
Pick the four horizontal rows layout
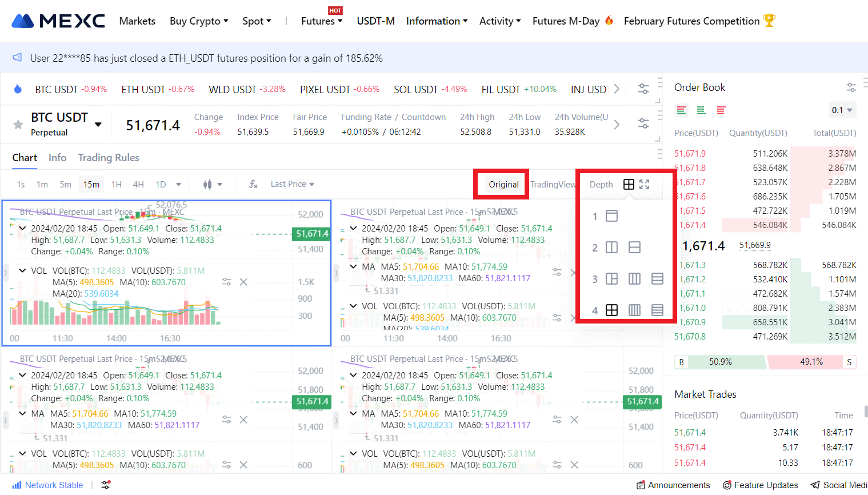click(x=657, y=310)
